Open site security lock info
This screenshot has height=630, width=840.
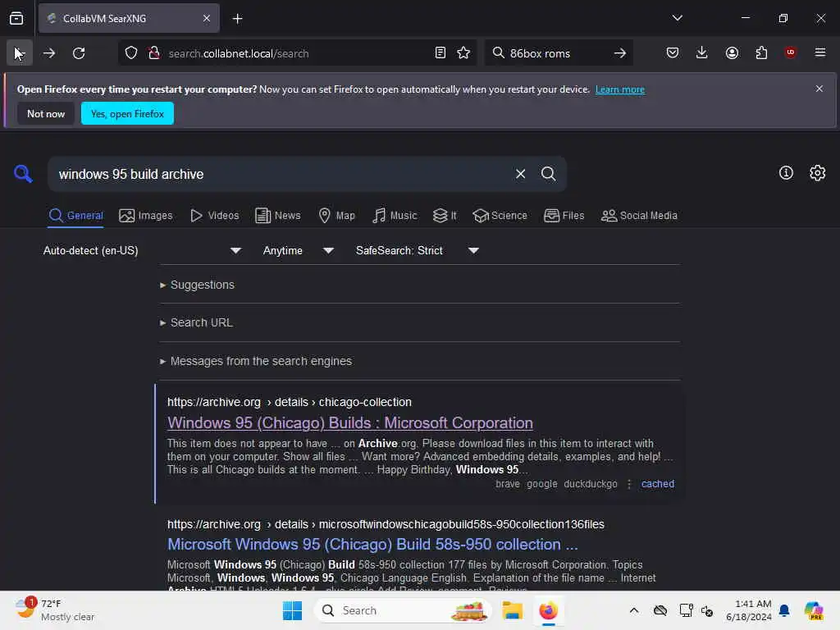(x=154, y=53)
